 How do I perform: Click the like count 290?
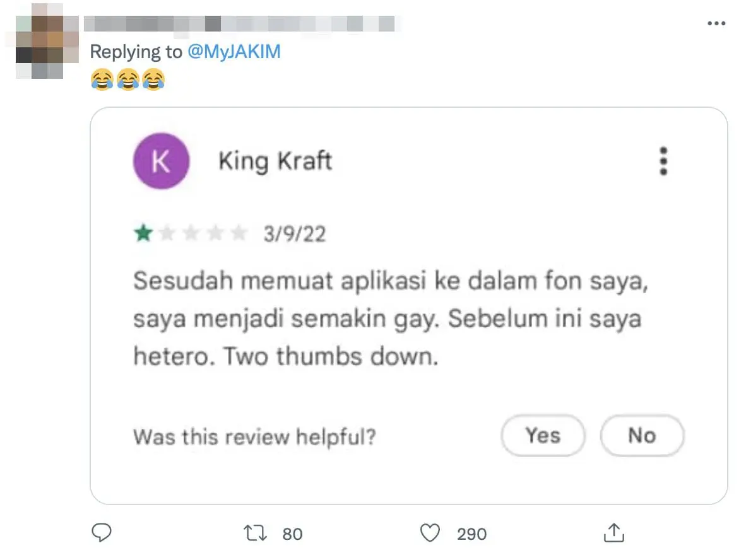point(471,534)
